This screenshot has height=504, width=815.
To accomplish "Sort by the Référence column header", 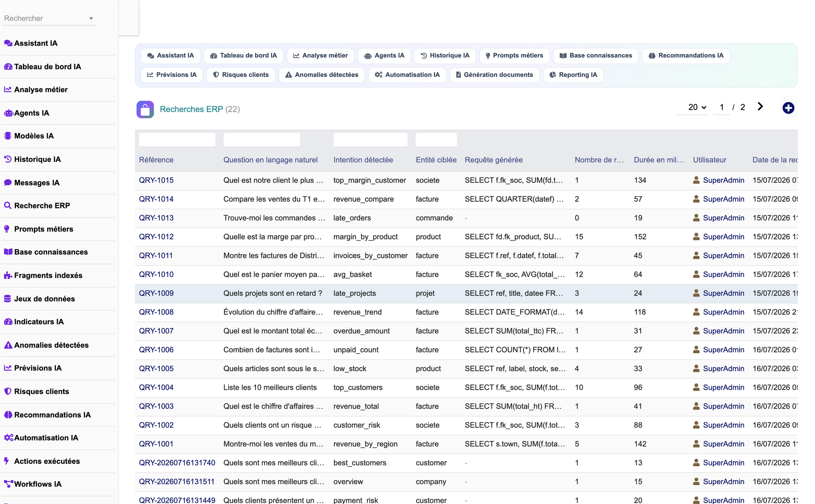I will (156, 160).
